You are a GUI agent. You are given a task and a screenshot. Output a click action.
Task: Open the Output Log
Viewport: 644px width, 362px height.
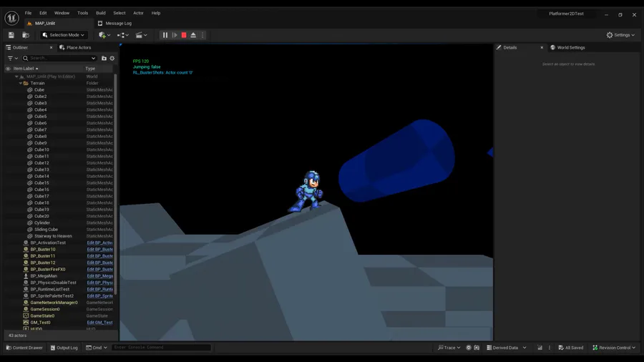[x=64, y=348]
